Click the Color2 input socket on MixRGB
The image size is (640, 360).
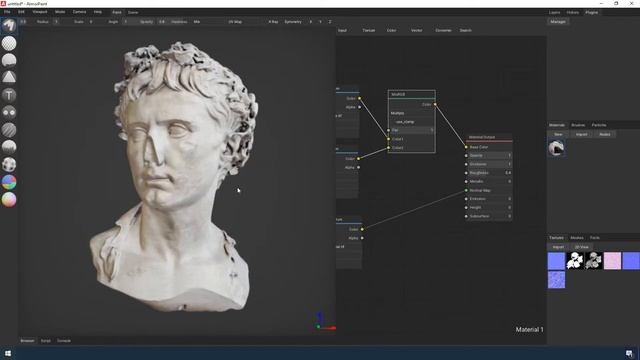tap(389, 148)
